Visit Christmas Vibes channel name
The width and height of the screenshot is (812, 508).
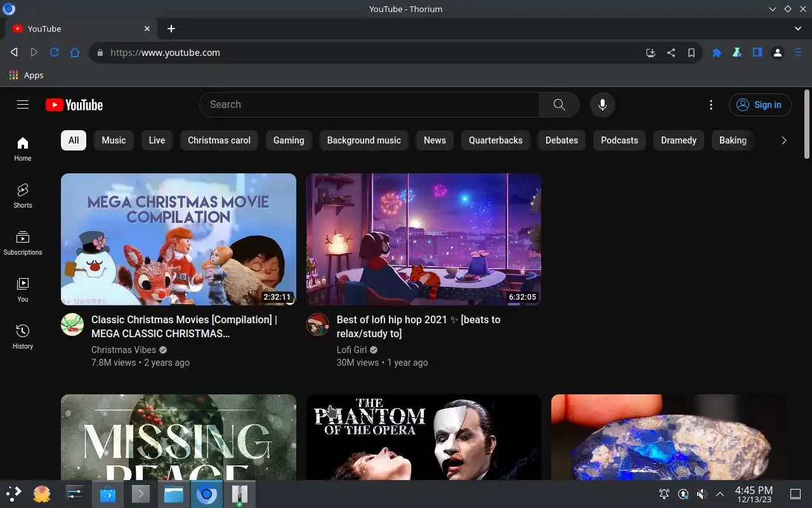click(124, 350)
